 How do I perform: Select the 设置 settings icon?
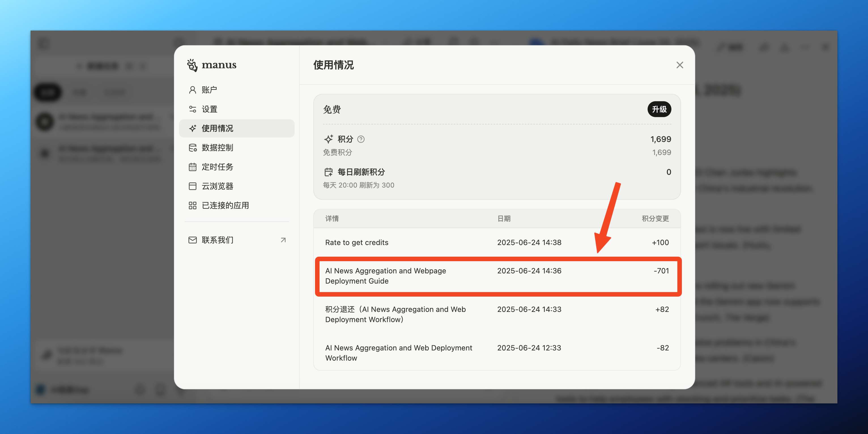tap(192, 109)
